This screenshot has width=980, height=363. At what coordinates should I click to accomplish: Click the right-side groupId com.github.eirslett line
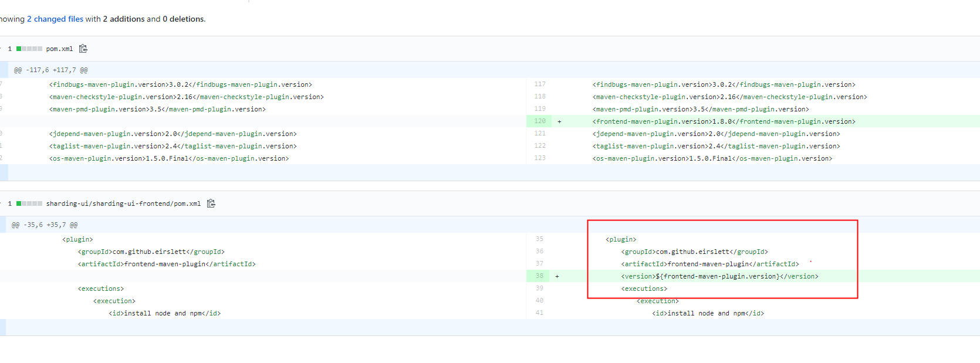(695, 252)
